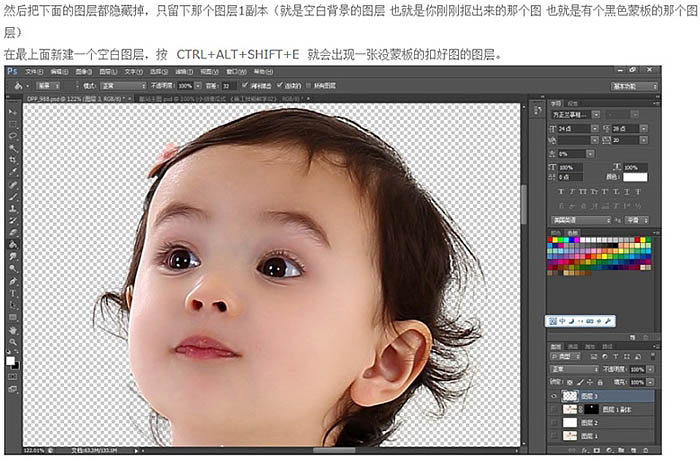Select the Healing Brush tool
This screenshot has width=700, height=460.
point(13,184)
